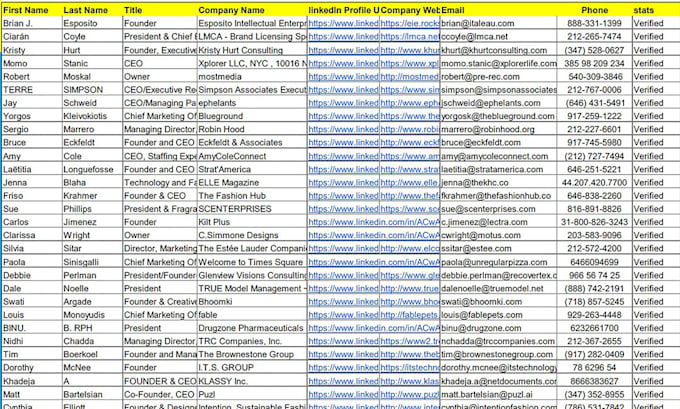Select first name cell 'Dorothy'
The image size is (680, 409).
pyautogui.click(x=31, y=368)
